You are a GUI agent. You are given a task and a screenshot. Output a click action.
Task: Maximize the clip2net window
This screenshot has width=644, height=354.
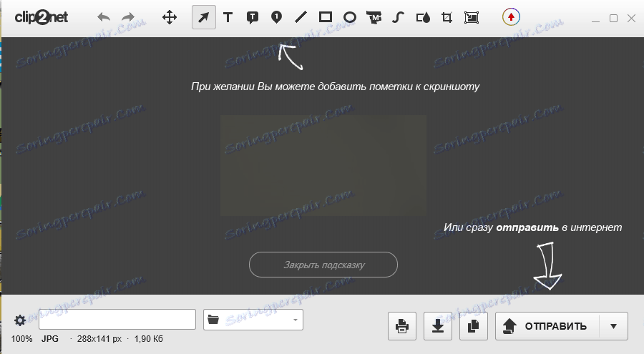(x=614, y=18)
